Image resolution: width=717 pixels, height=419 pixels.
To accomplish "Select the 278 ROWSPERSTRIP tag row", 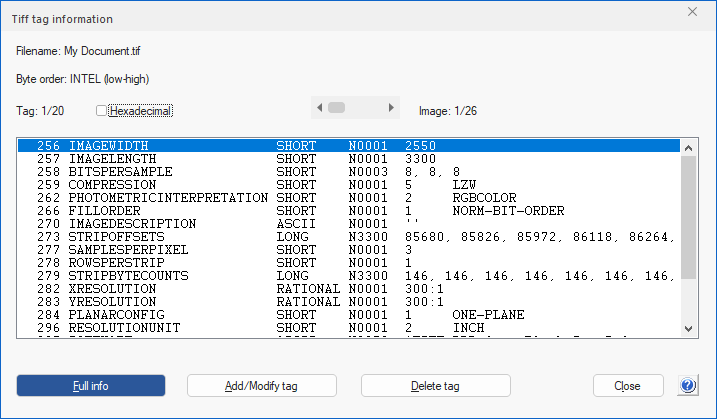I will [349, 263].
